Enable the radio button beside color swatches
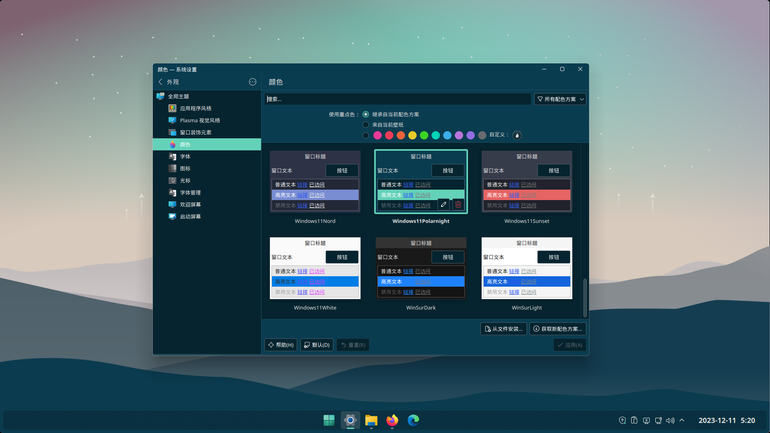The height and width of the screenshot is (433, 770). coord(365,135)
